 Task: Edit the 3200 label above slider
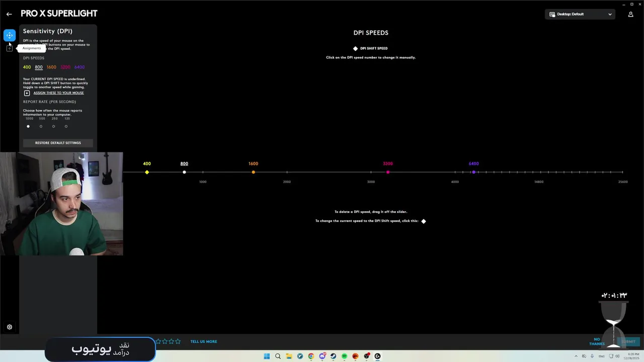(388, 163)
